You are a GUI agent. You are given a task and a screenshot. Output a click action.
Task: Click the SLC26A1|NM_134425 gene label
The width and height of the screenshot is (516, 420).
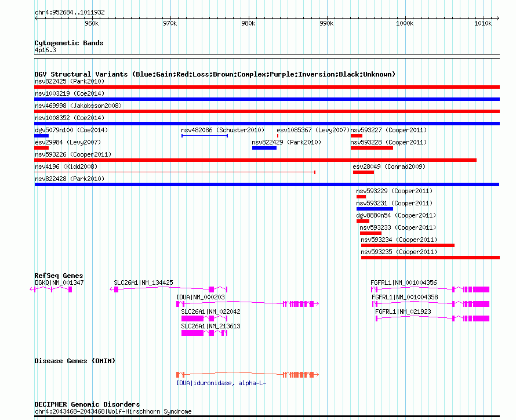143,283
